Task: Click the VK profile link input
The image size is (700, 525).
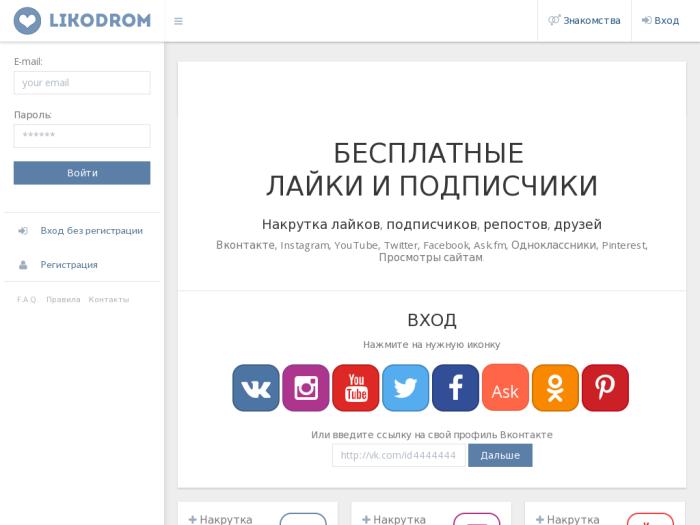Action: click(x=398, y=455)
